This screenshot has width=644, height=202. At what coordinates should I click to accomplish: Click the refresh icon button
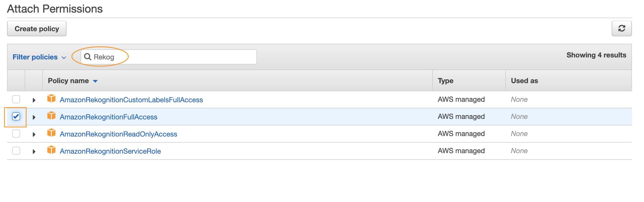[622, 28]
